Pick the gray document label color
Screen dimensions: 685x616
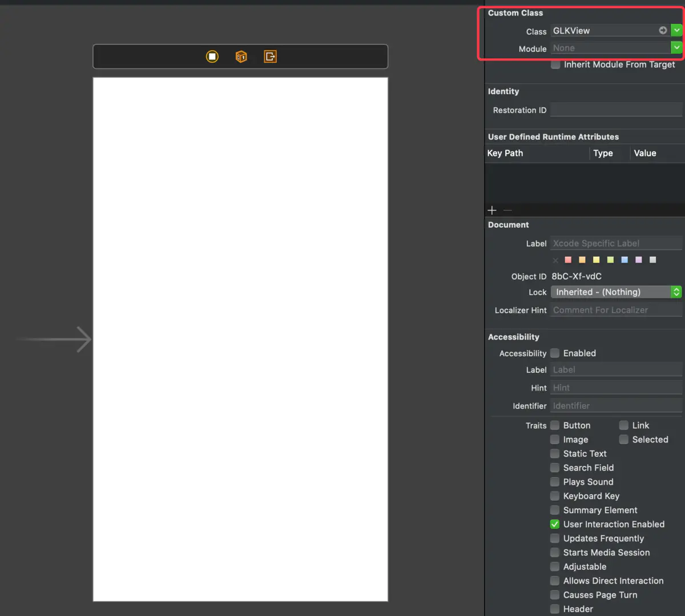click(x=652, y=260)
